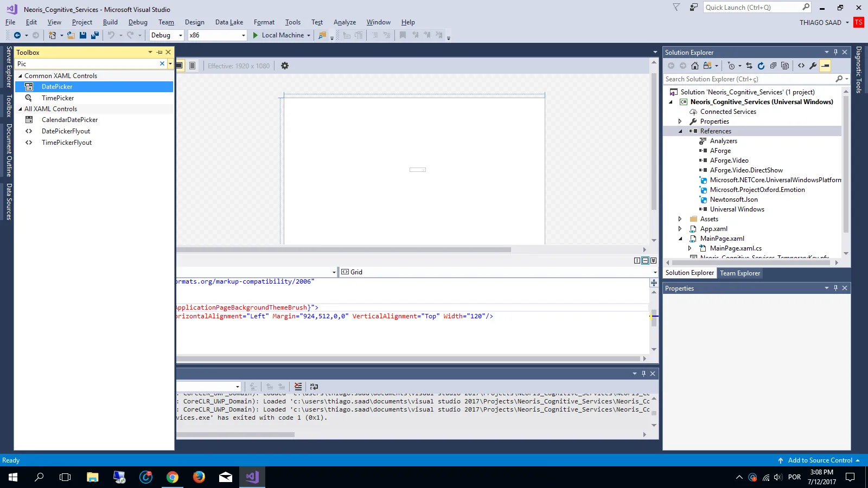
Task: Open Properties wrench in Solution Explorer
Action: (813, 66)
